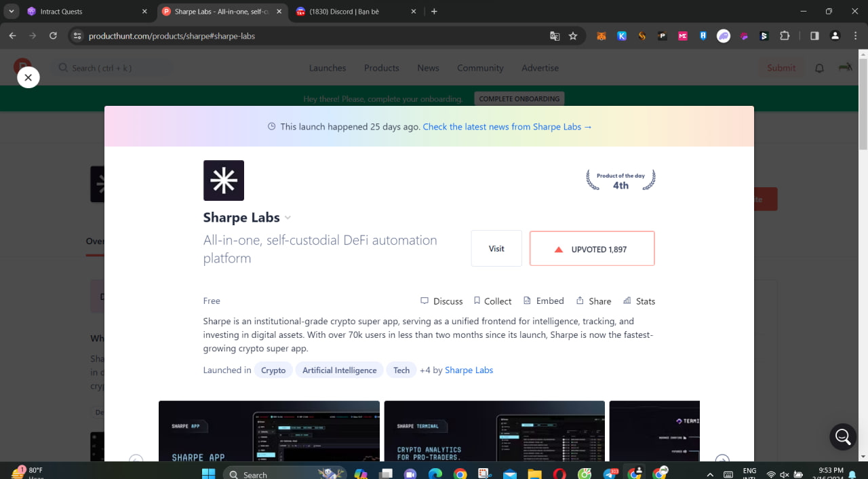
Task: Click the Visit button
Action: click(x=496, y=248)
